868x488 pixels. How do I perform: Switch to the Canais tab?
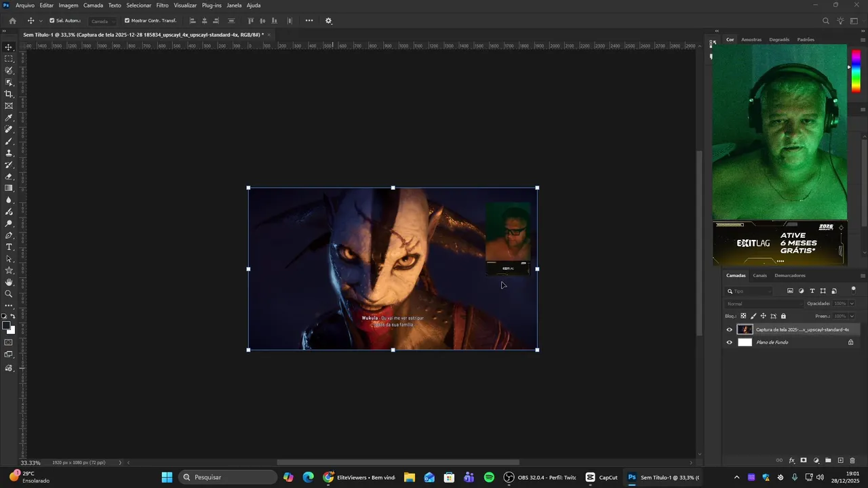click(759, 275)
